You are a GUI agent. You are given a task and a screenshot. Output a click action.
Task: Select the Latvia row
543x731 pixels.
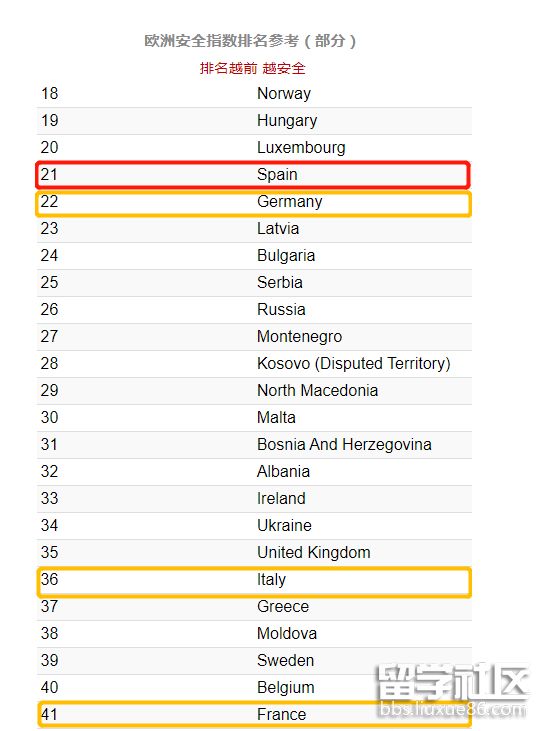pos(254,229)
